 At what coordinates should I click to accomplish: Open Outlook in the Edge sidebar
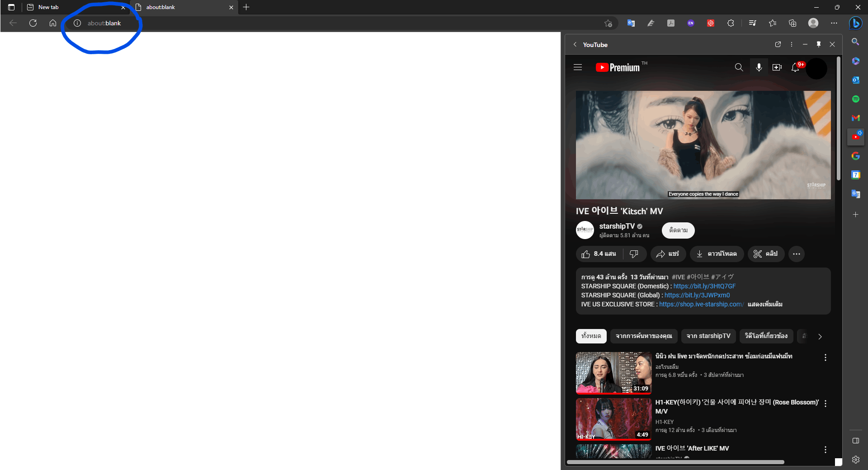point(856,80)
